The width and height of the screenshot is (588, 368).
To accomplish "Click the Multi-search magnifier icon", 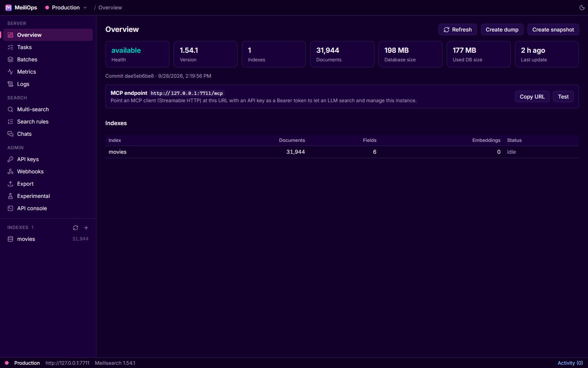I will 11,110.
